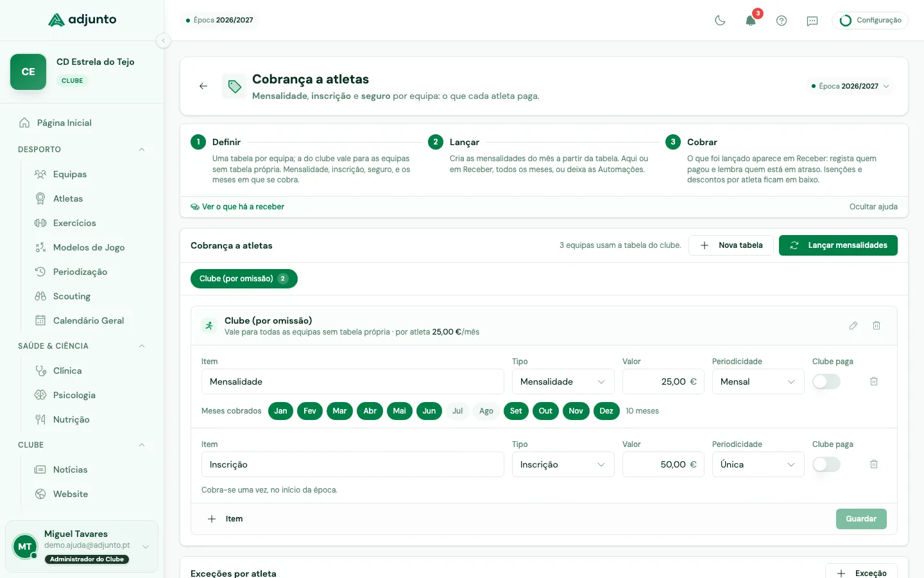Toggle Clube paga for Mensalidade
Screen dimensions: 924x578
coord(826,381)
